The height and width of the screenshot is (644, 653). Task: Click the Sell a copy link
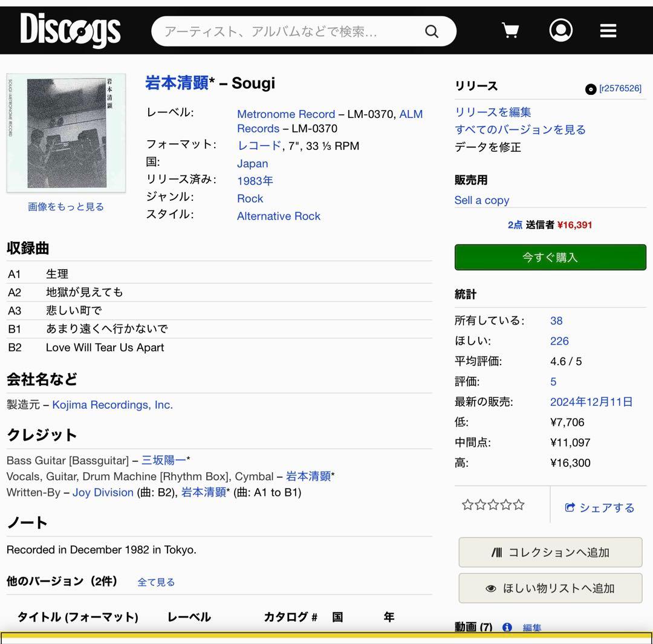482,200
